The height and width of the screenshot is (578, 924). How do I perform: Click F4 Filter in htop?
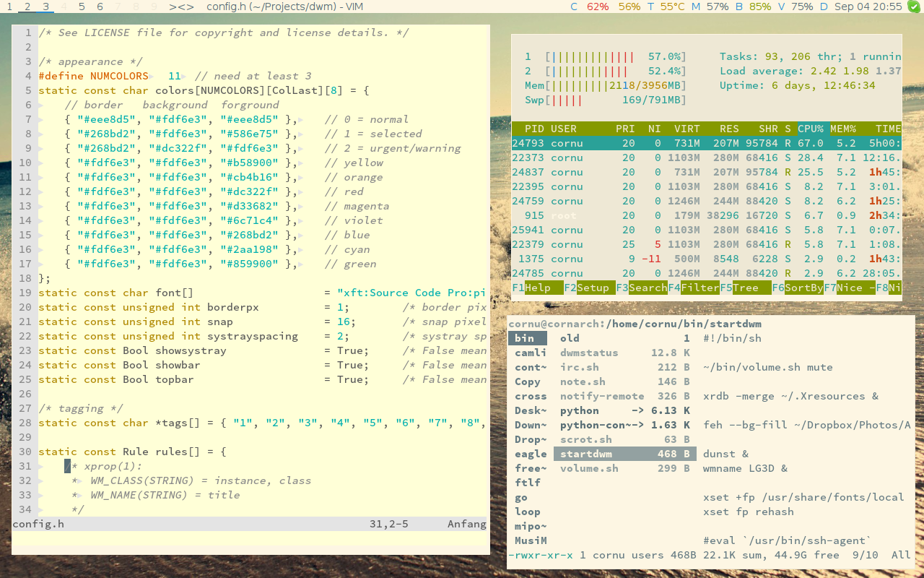694,288
